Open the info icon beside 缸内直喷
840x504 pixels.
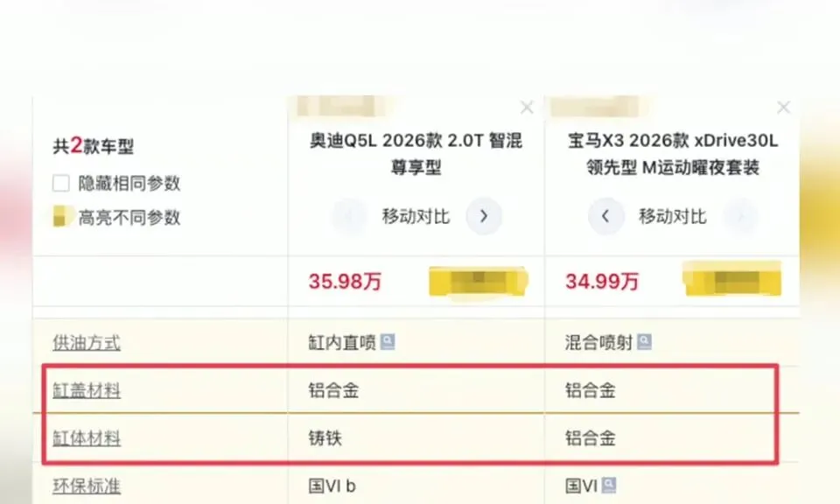(388, 342)
